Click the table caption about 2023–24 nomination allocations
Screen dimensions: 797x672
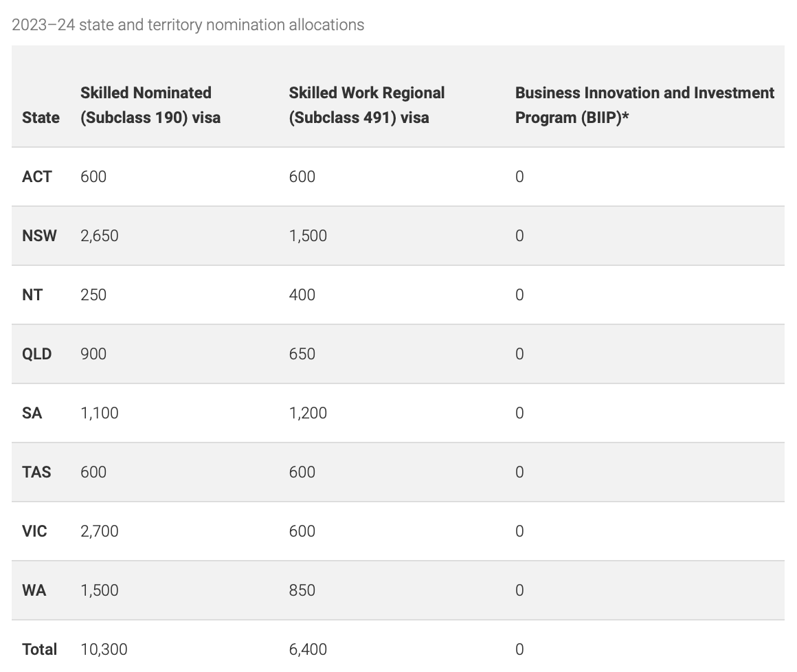click(188, 25)
